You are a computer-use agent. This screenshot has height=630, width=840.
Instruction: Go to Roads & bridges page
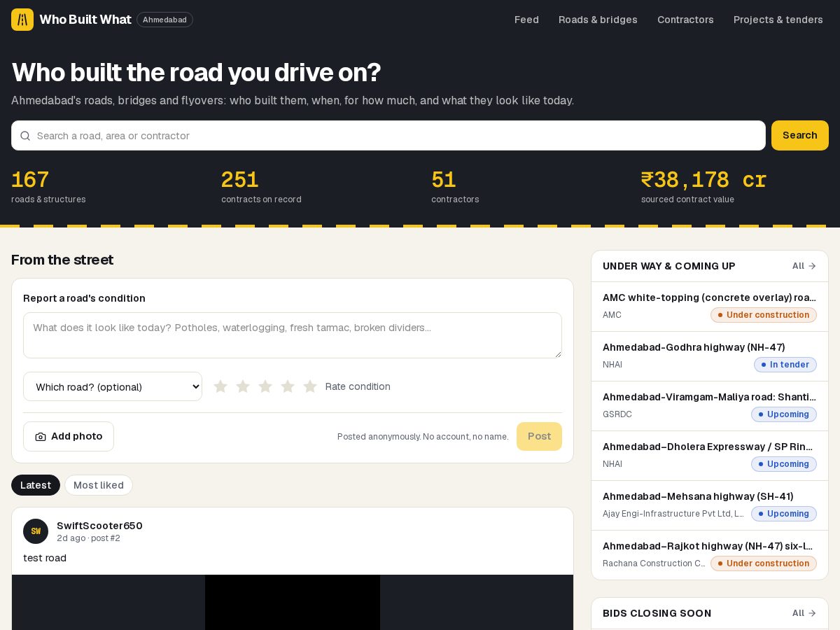(x=598, y=20)
